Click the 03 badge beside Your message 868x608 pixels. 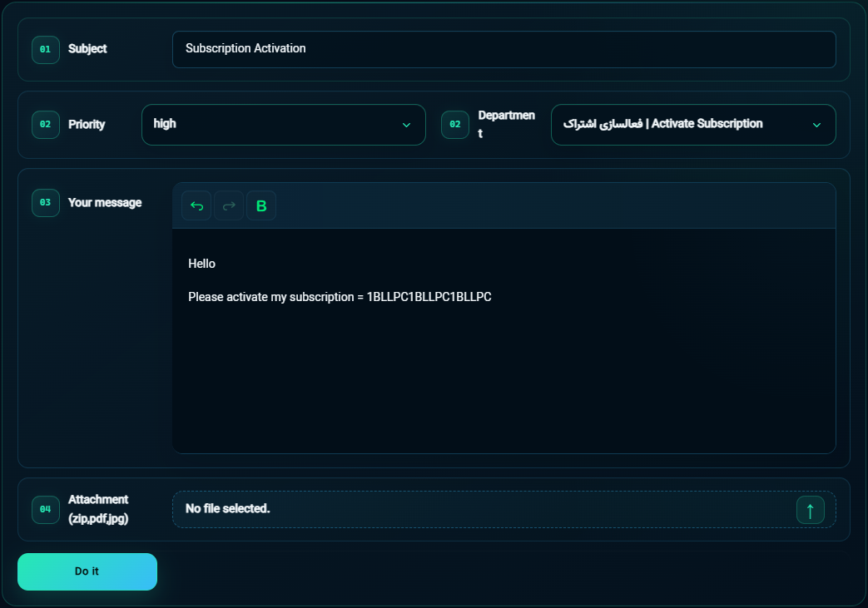pos(46,202)
